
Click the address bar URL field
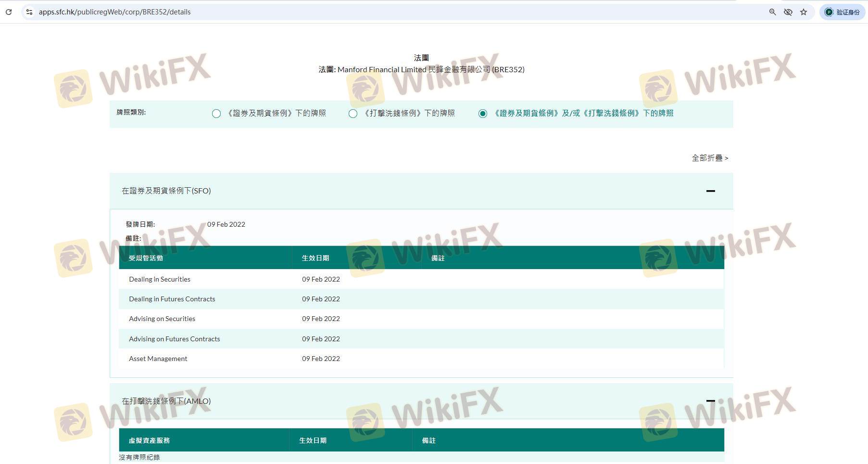[337, 12]
